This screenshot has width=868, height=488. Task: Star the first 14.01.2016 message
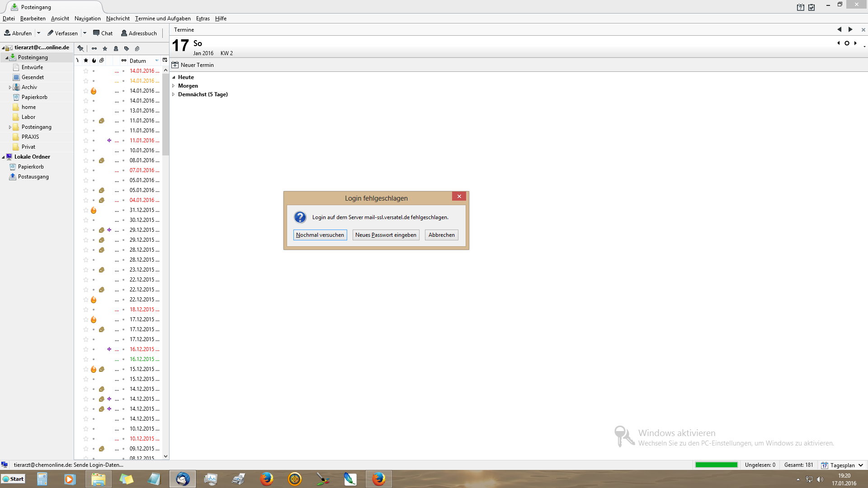coord(86,71)
